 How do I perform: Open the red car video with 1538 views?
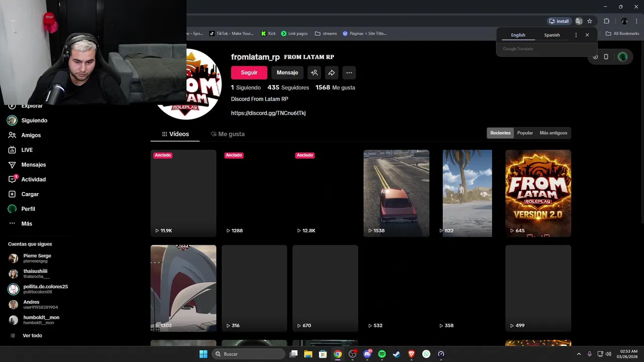click(396, 193)
